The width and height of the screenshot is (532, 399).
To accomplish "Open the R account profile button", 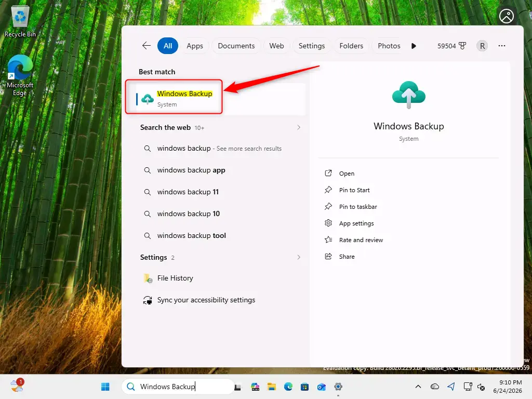I will click(482, 46).
